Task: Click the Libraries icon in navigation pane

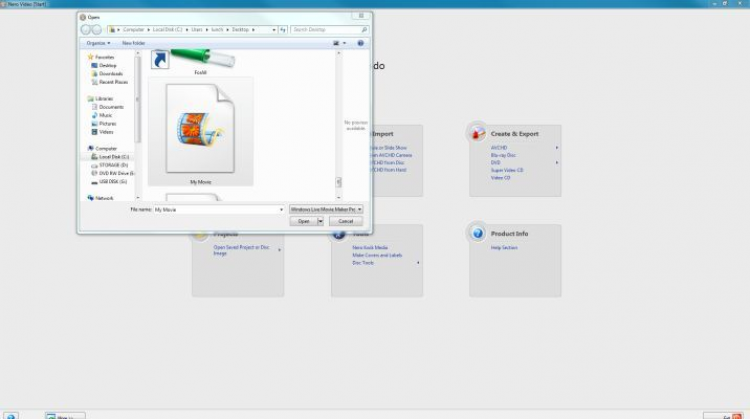Action: pyautogui.click(x=90, y=99)
